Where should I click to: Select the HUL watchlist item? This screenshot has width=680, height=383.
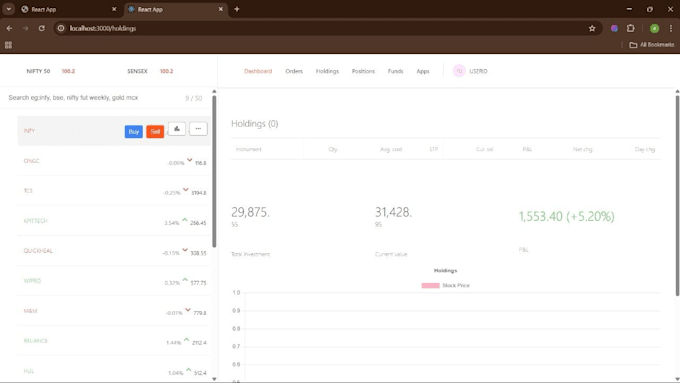[x=114, y=370]
